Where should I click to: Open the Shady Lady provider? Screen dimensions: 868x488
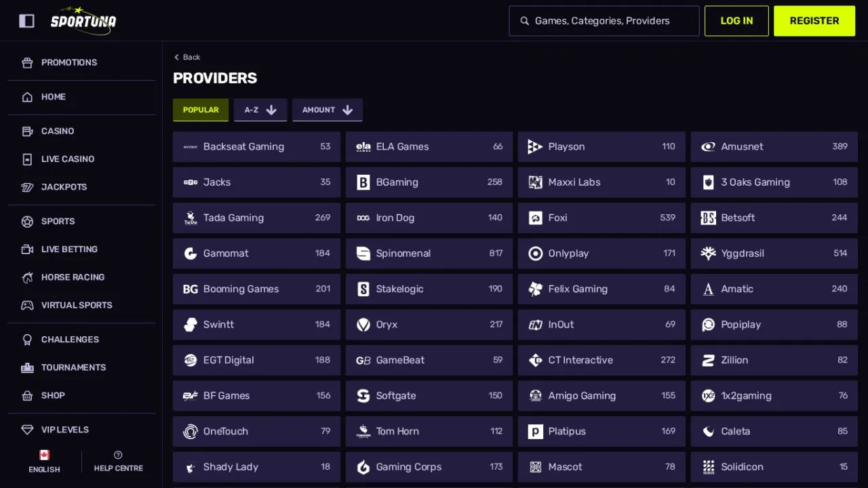pos(256,466)
